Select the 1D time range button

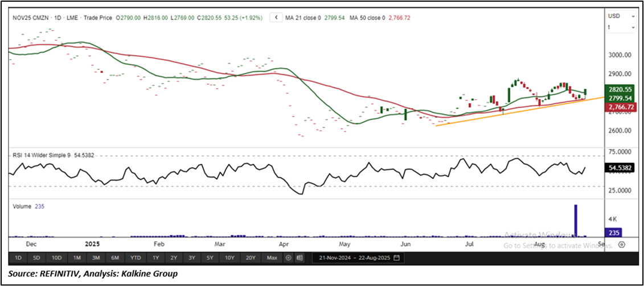coord(18,258)
